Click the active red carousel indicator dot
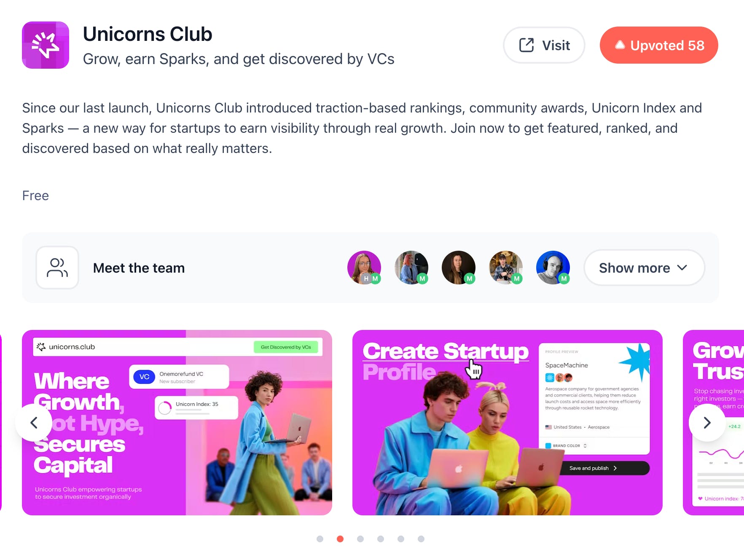 point(340,539)
